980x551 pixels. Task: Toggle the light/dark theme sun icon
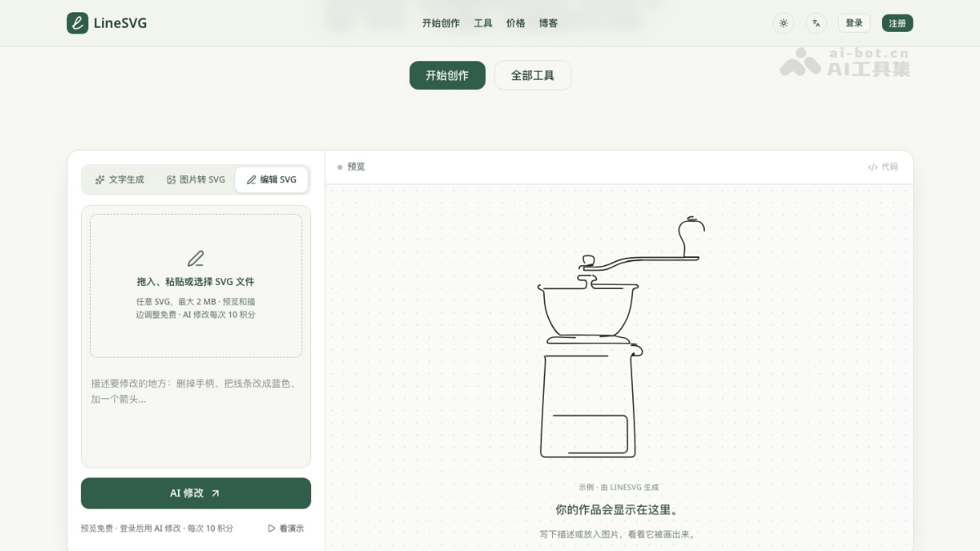783,23
